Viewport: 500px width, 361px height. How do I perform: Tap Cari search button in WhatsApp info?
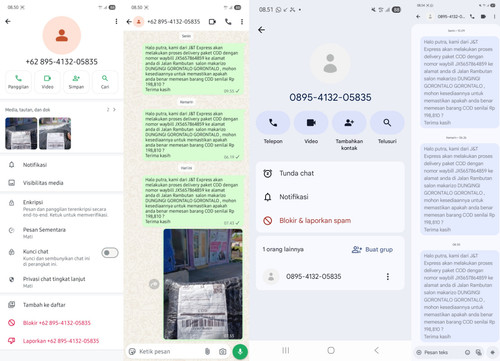pos(105,82)
